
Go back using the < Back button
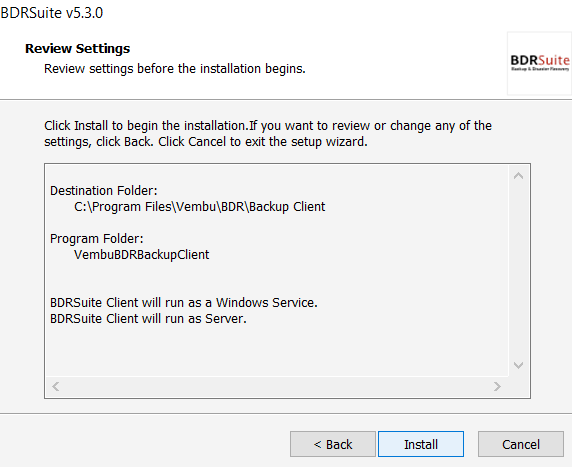(333, 444)
